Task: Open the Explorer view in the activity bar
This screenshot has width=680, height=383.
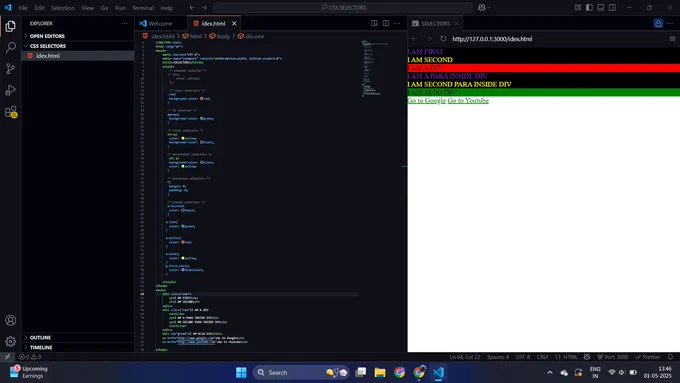Action: [x=10, y=26]
